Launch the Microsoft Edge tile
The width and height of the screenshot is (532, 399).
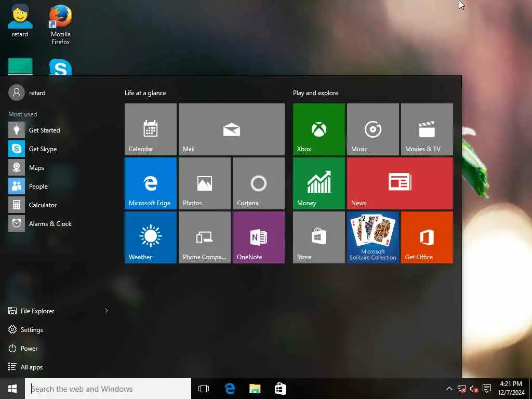(x=150, y=183)
